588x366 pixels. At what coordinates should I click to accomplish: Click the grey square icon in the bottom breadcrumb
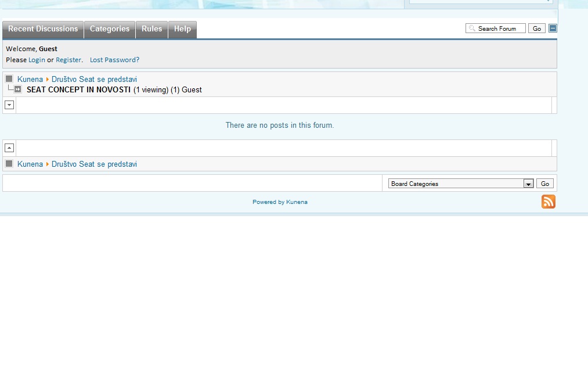[x=9, y=164]
